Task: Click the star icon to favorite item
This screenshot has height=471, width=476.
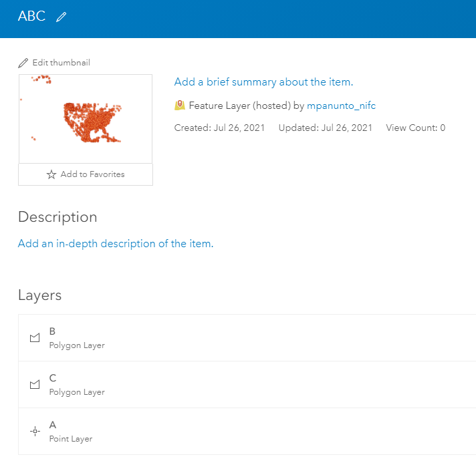Action: pyautogui.click(x=51, y=174)
